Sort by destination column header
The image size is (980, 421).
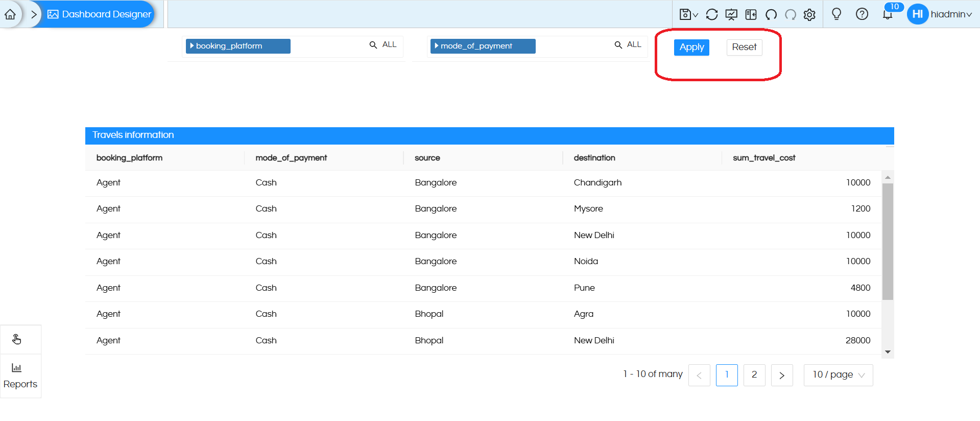[594, 158]
